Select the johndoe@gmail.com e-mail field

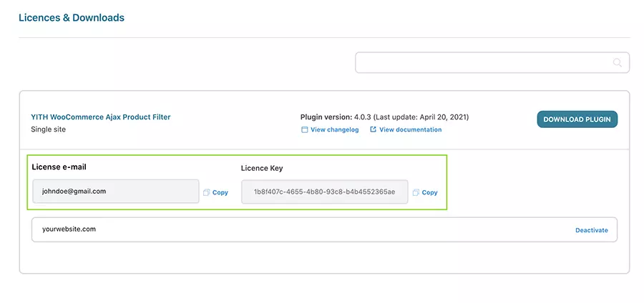click(115, 192)
